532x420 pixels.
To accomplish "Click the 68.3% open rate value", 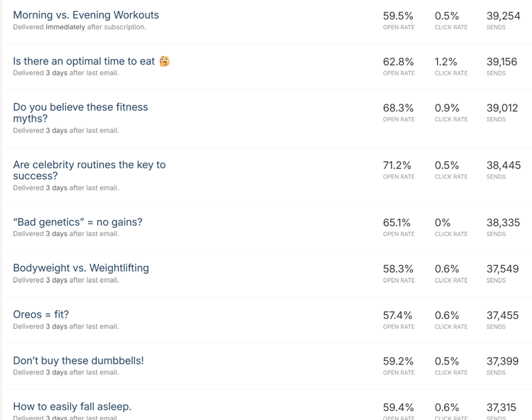I will click(x=398, y=108).
